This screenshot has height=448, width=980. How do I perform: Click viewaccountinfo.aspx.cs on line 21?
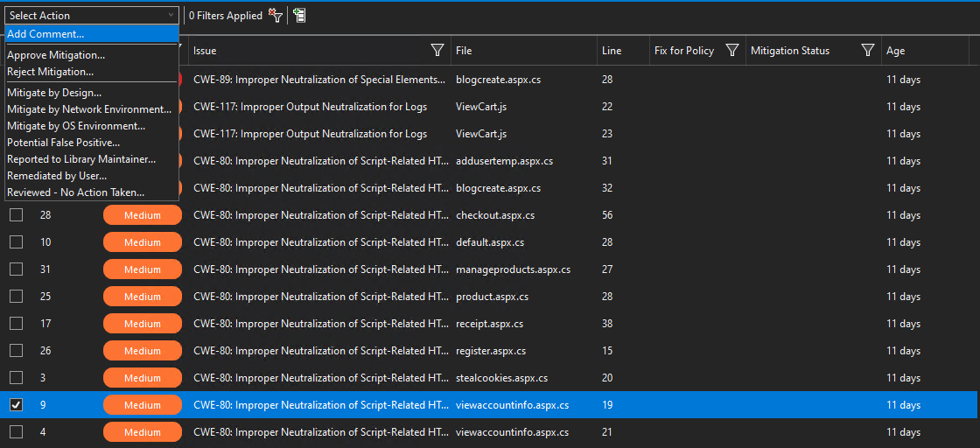(513, 431)
